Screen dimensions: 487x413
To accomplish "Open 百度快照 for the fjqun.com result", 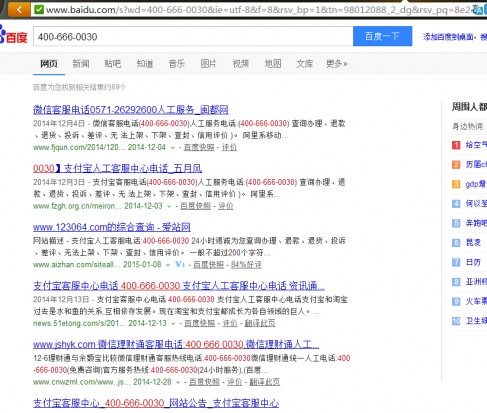I will [199, 147].
